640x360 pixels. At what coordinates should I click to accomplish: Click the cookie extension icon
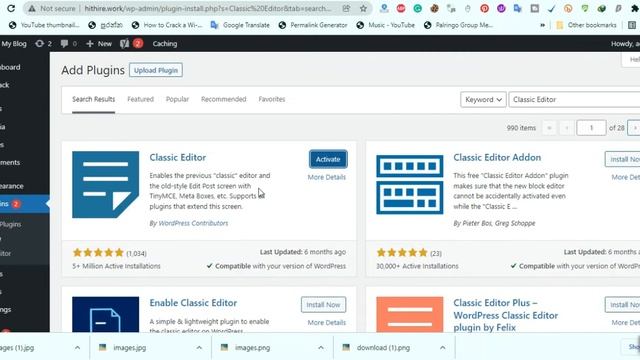coord(434,8)
